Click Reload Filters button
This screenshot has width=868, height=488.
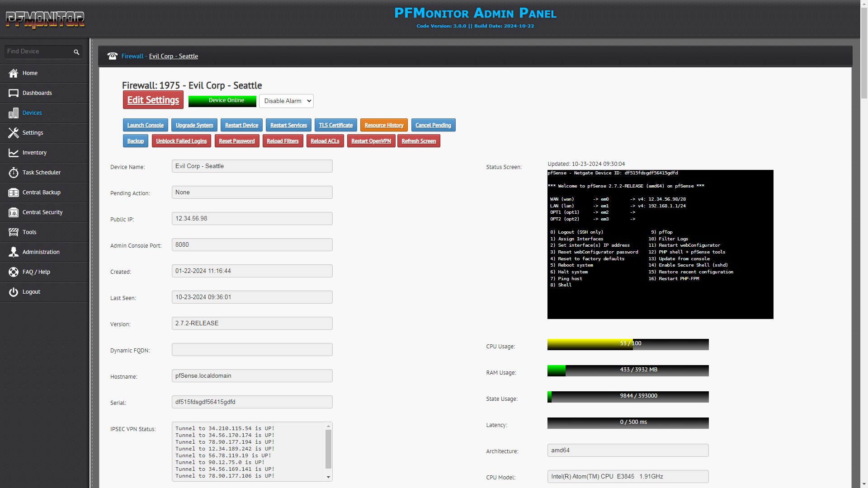click(x=283, y=141)
